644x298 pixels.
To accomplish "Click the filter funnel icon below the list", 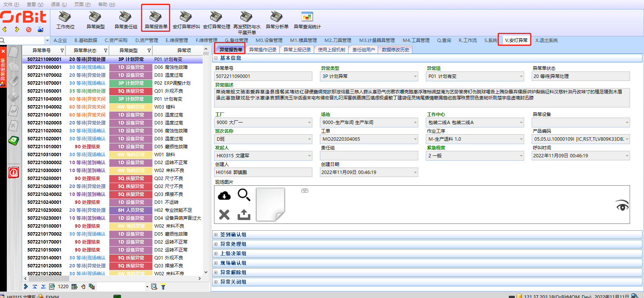I will (x=163, y=287).
